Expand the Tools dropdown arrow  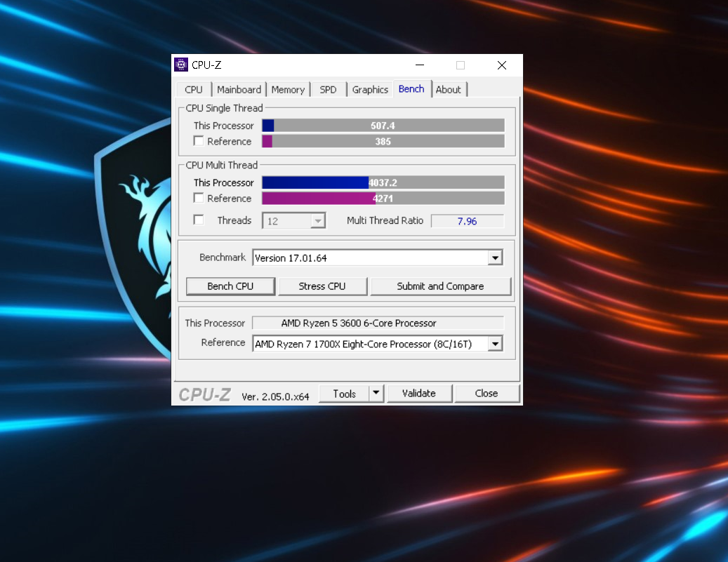point(376,394)
